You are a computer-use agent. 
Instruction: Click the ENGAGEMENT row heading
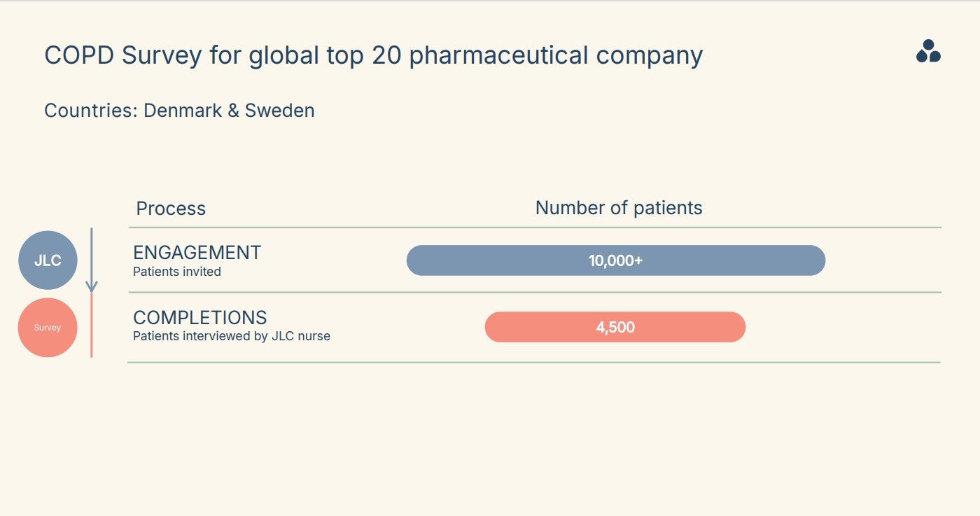coord(197,253)
